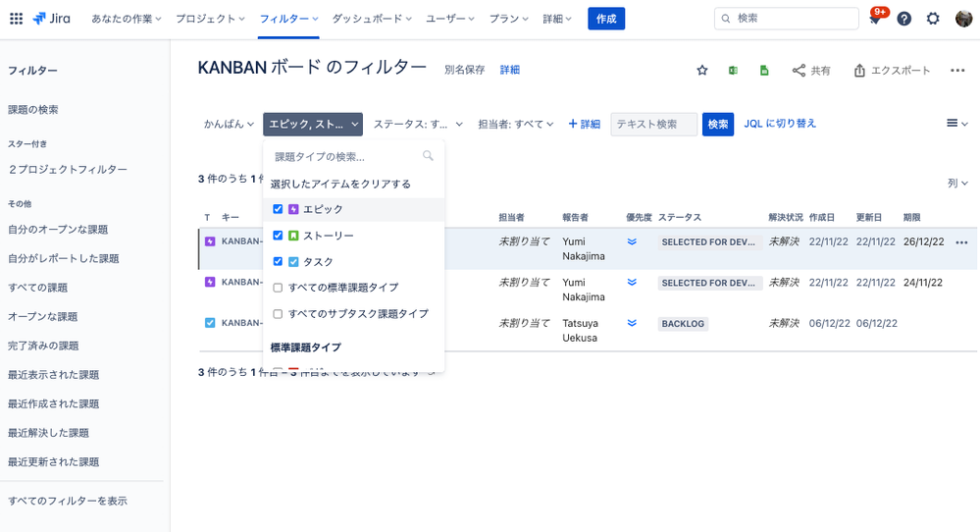
Task: Open the more actions ellipsis beside エクスポート
Action: click(x=957, y=70)
